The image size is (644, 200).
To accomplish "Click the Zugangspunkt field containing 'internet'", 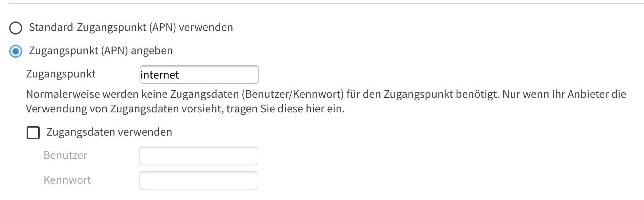I will (x=199, y=75).
